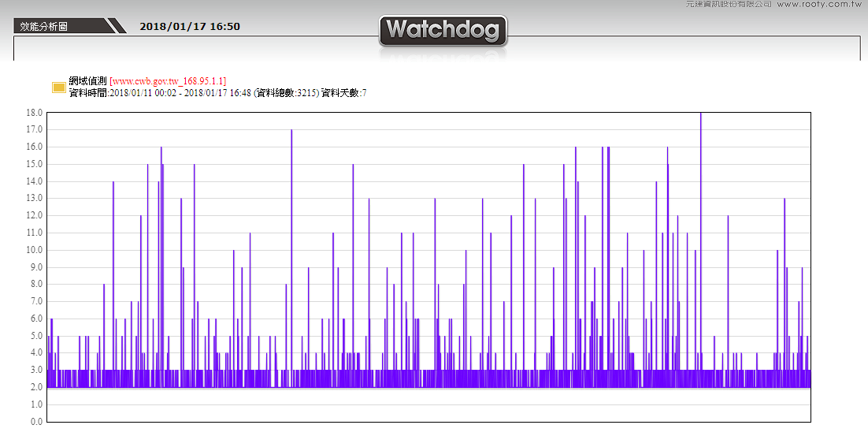Image resolution: width=868 pixels, height=436 pixels.
Task: Click the 0.0 label on the Y axis
Action: tap(35, 422)
